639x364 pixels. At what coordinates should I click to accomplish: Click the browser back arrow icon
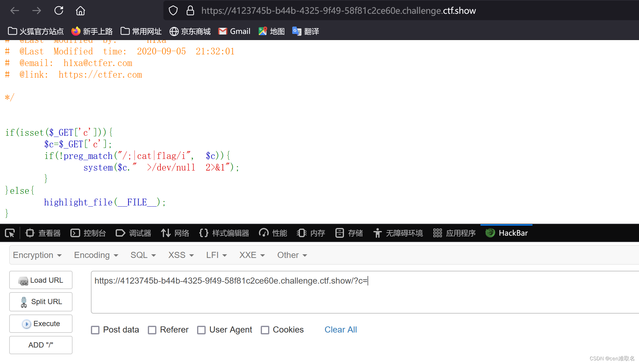[x=15, y=11]
